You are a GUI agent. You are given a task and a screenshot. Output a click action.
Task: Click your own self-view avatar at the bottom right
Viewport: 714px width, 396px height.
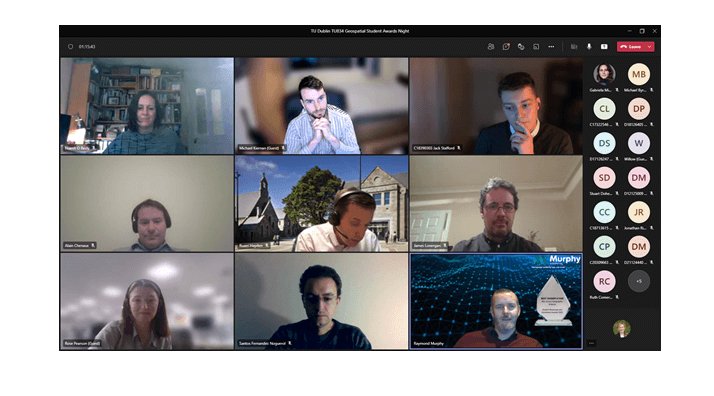point(622,329)
